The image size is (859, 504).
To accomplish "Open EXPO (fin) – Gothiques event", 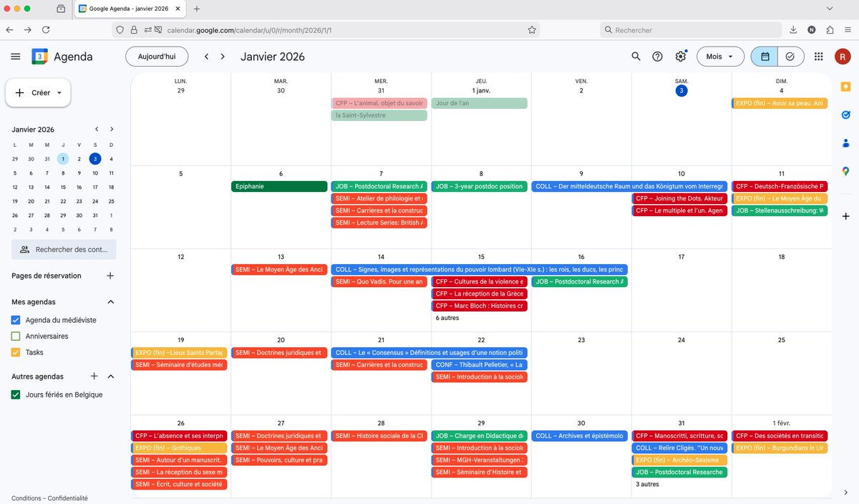I will [x=179, y=448].
